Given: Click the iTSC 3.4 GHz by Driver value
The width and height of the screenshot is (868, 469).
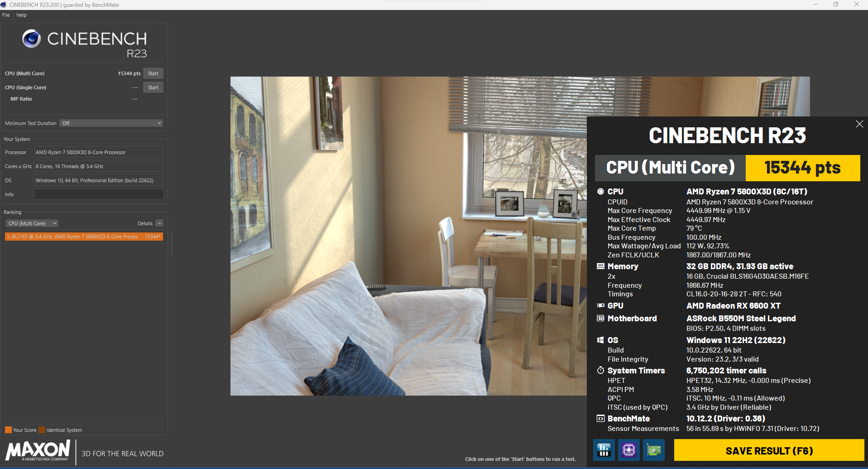Looking at the screenshot, I should click(x=729, y=407).
